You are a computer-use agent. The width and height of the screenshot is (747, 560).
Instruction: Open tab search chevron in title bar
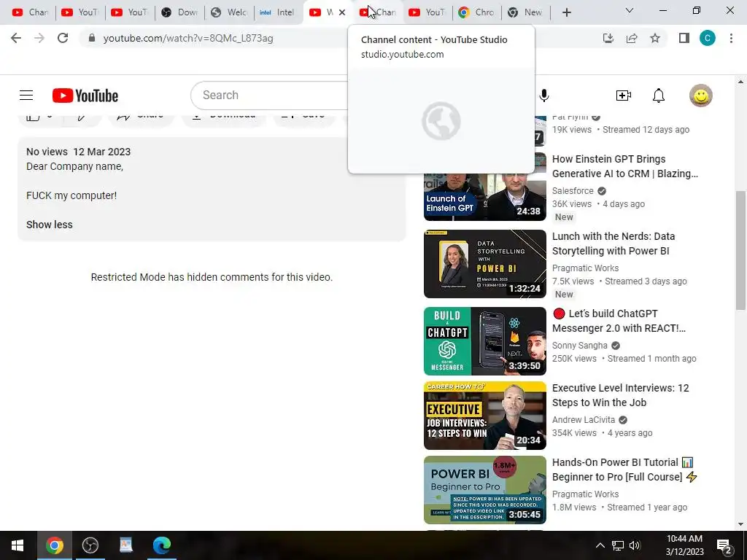630,10
